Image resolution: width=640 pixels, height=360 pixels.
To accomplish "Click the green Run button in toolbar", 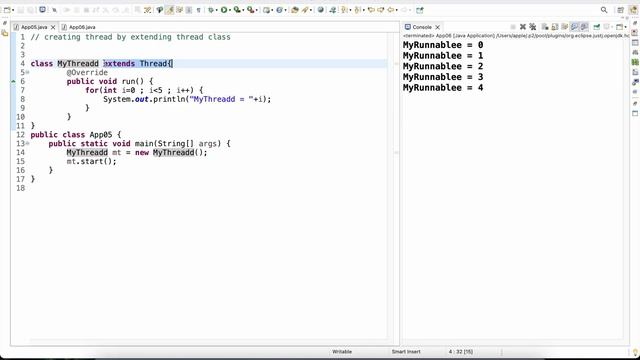I will coord(224,10).
